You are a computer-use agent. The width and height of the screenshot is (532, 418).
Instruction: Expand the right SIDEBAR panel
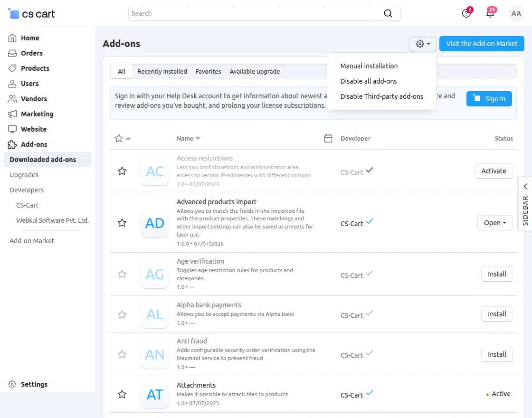click(525, 204)
